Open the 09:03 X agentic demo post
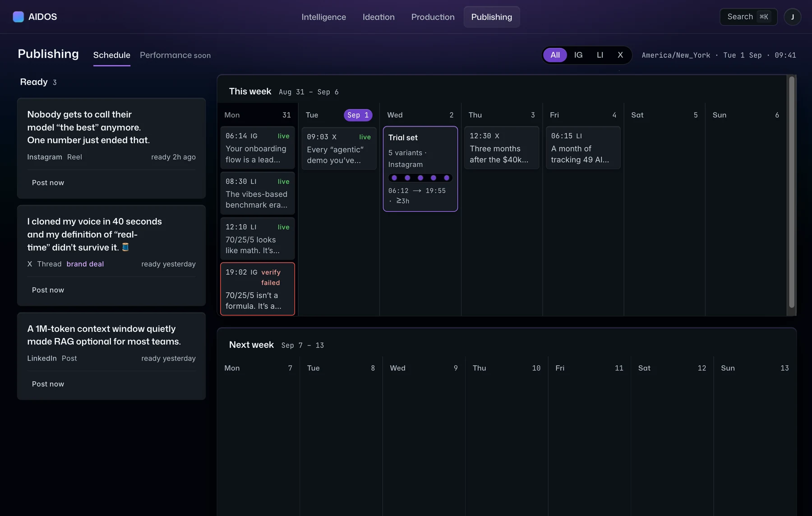The image size is (812, 516). tap(339, 148)
